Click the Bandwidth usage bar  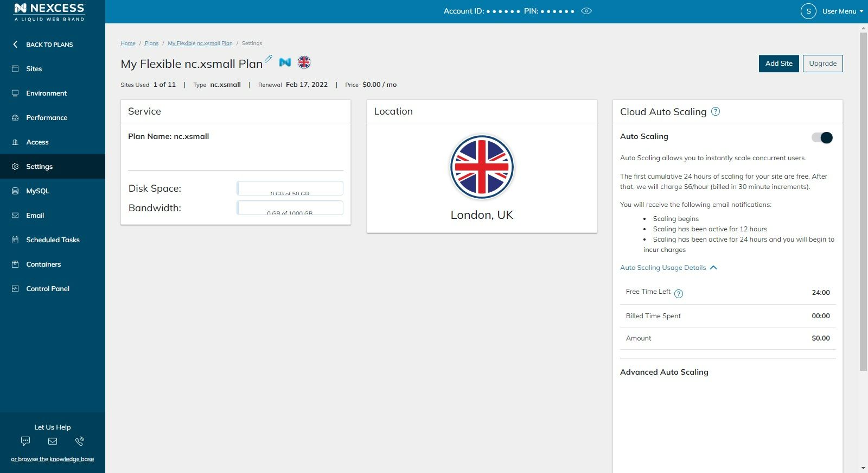[x=290, y=208]
